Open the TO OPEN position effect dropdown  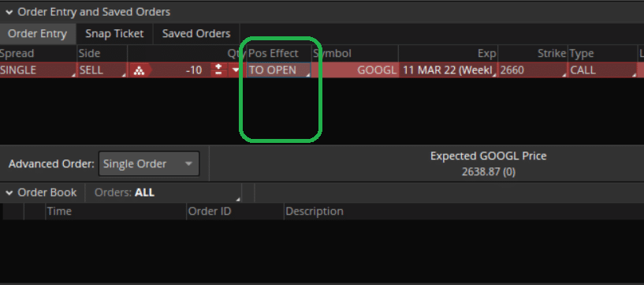click(x=279, y=70)
